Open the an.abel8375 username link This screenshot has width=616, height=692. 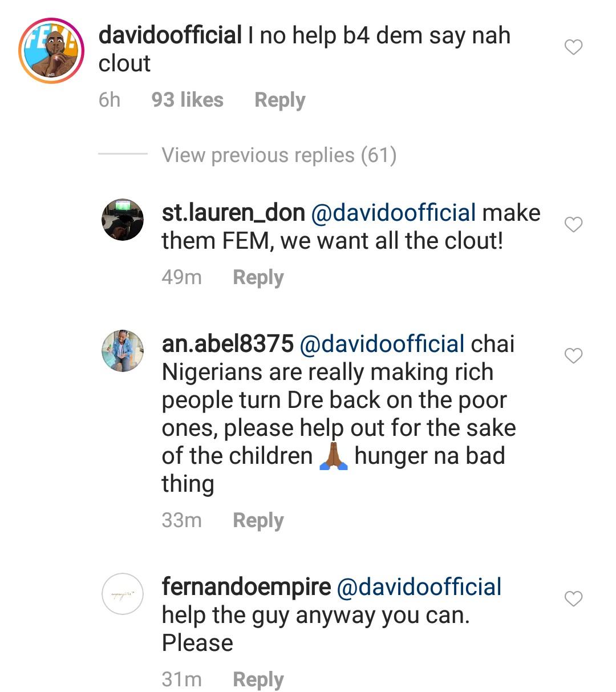228,344
